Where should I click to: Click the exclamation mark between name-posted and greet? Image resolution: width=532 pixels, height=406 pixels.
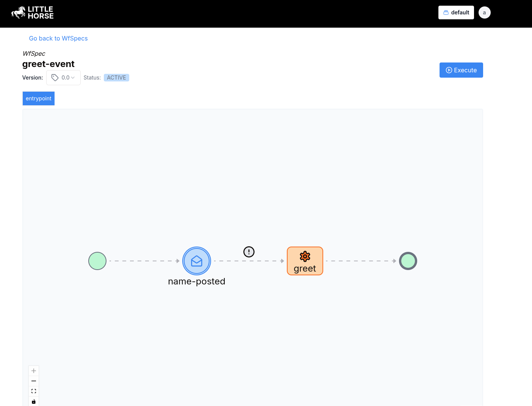(249, 251)
